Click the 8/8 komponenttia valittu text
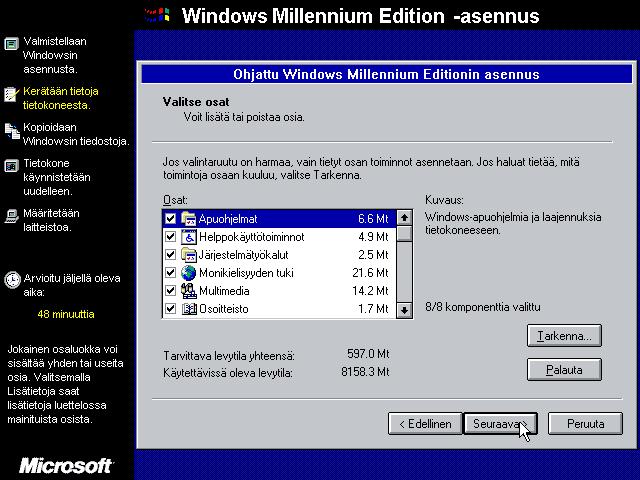 click(482, 307)
